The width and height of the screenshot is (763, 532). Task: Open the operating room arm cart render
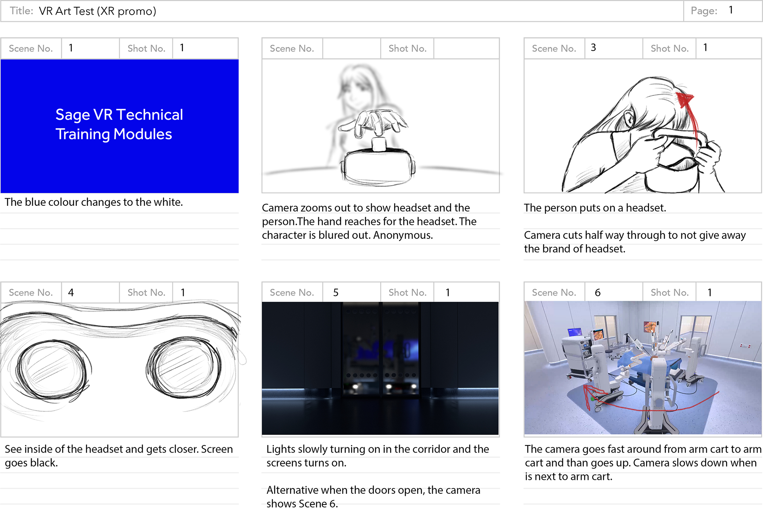(643, 368)
